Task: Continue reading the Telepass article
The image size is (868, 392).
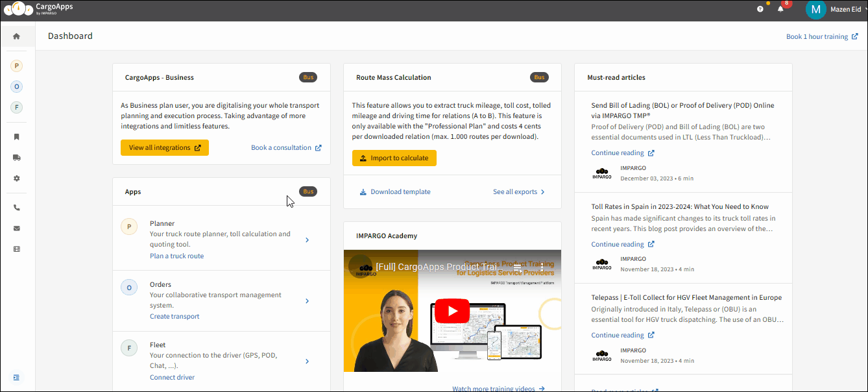Action: 623,336
